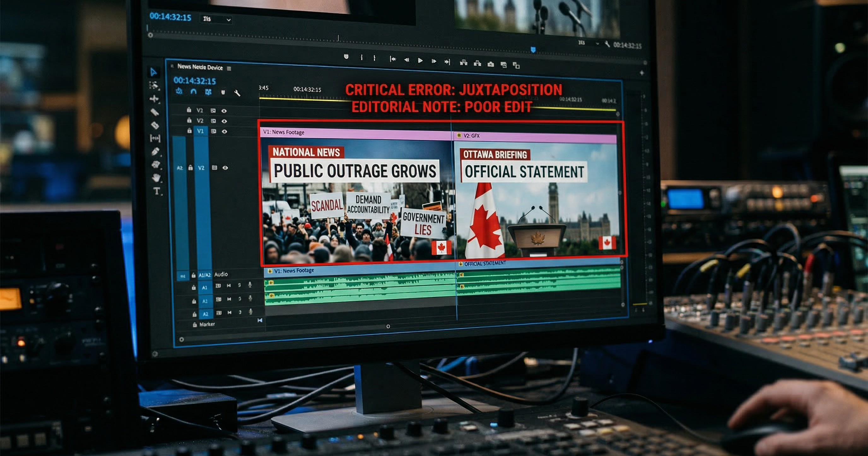Toggle the Snap magnet icon above the timeline

coord(193,92)
